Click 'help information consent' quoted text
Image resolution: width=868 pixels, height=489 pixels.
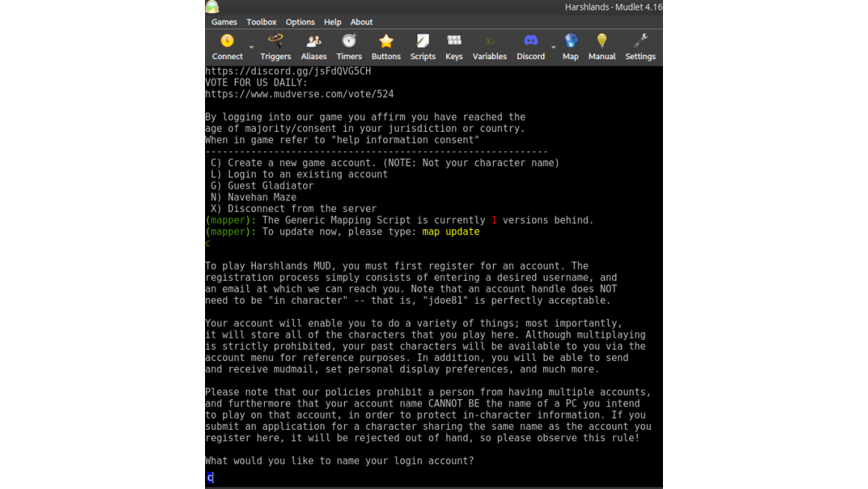pyautogui.click(x=406, y=140)
